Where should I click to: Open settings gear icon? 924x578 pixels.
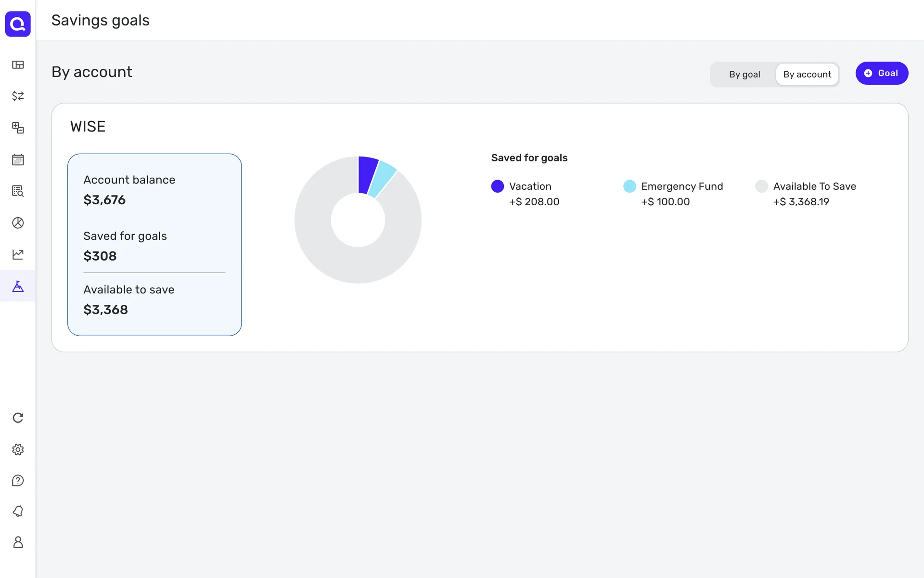tap(18, 449)
